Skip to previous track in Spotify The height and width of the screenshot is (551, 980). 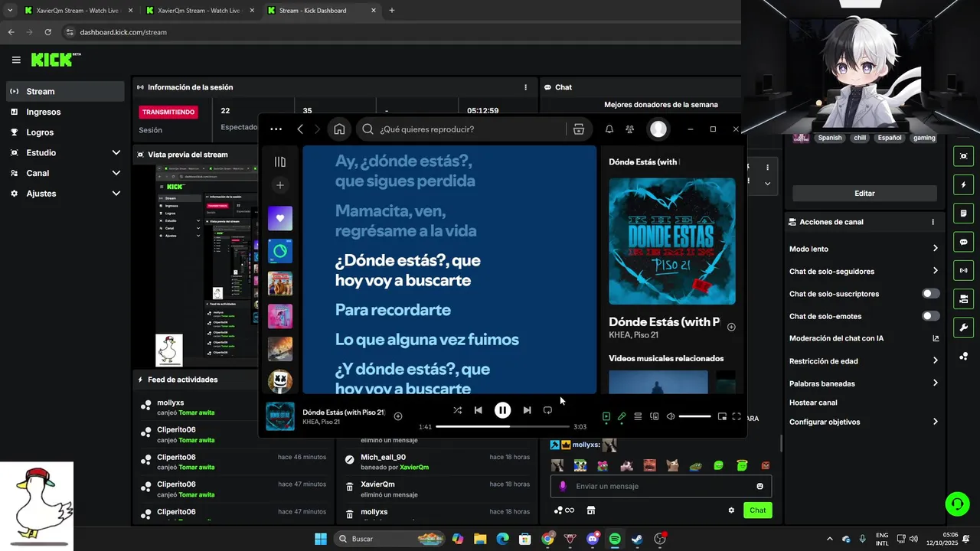(479, 410)
